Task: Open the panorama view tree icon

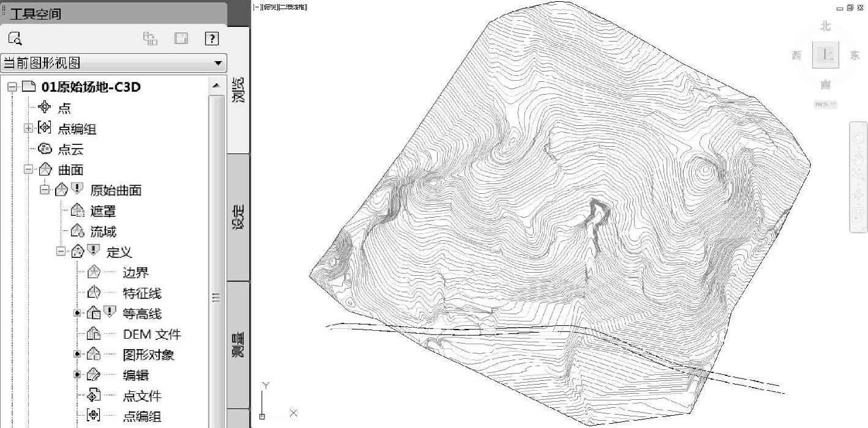Action: click(x=150, y=39)
